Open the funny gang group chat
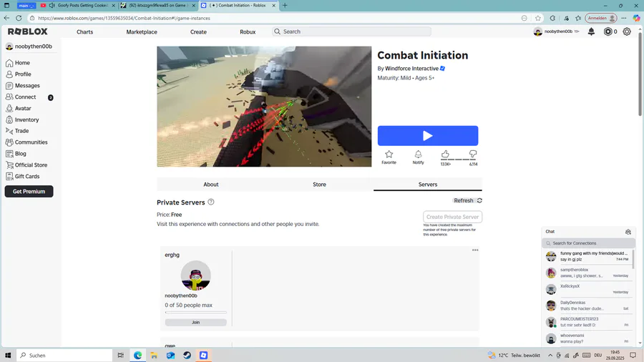This screenshot has height=362, width=644. click(588, 257)
